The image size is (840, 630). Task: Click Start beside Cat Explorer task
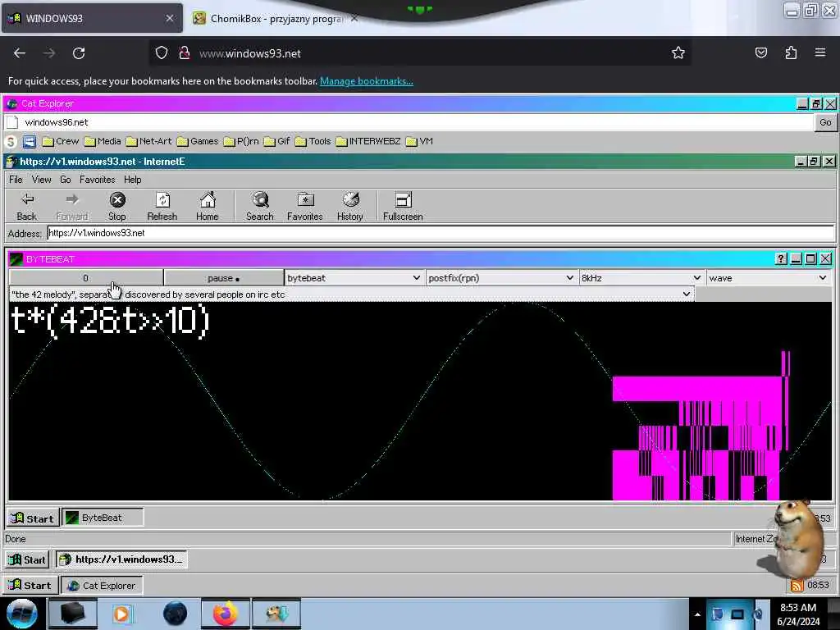click(x=30, y=586)
